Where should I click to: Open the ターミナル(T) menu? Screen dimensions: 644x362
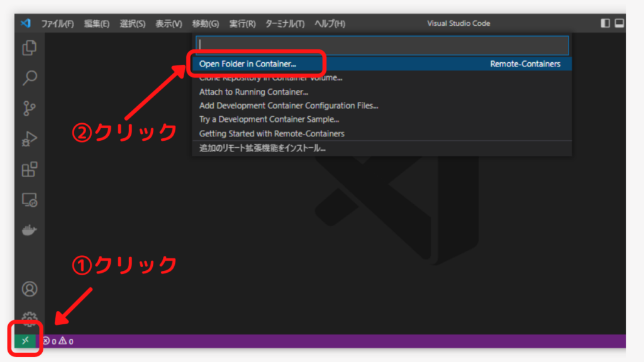point(285,23)
